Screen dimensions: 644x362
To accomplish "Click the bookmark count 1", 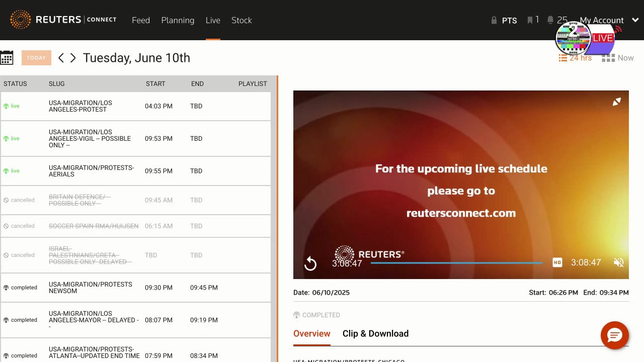I will coord(537,20).
